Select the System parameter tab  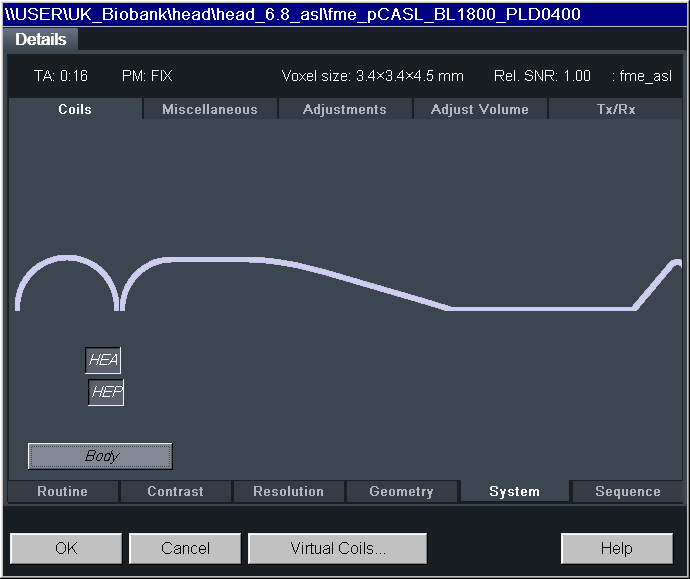point(514,492)
